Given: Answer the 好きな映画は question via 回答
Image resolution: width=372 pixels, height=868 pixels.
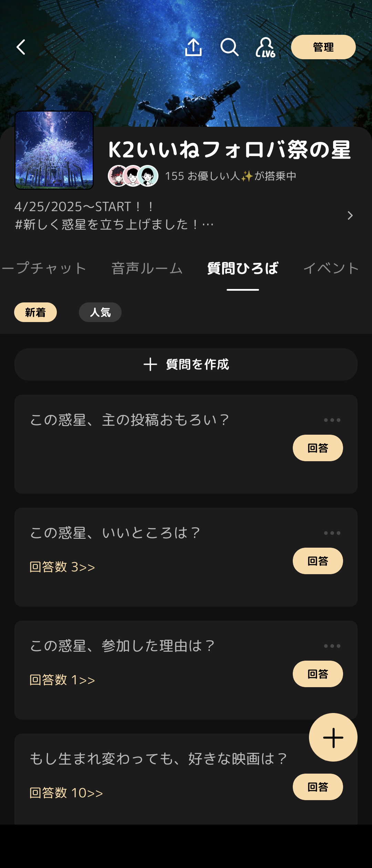Looking at the screenshot, I should tap(318, 787).
